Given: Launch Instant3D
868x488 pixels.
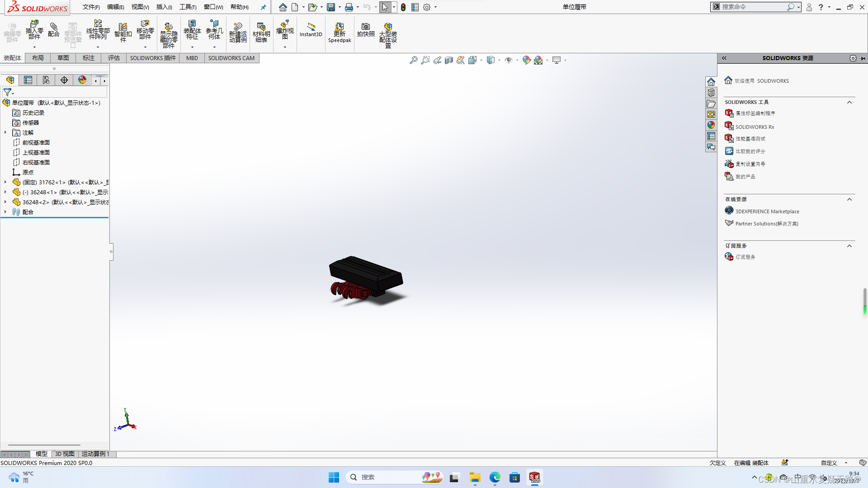Looking at the screenshot, I should coord(311,32).
